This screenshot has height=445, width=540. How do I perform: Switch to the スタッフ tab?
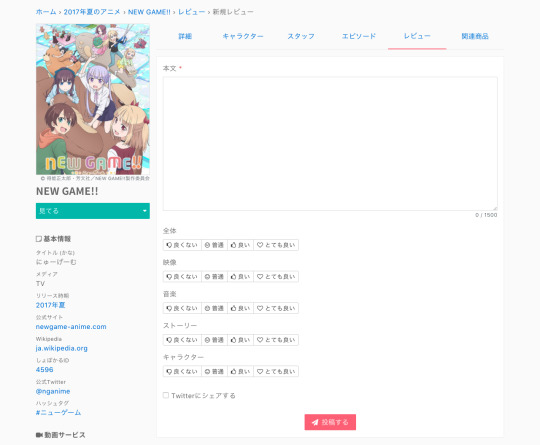tap(301, 36)
